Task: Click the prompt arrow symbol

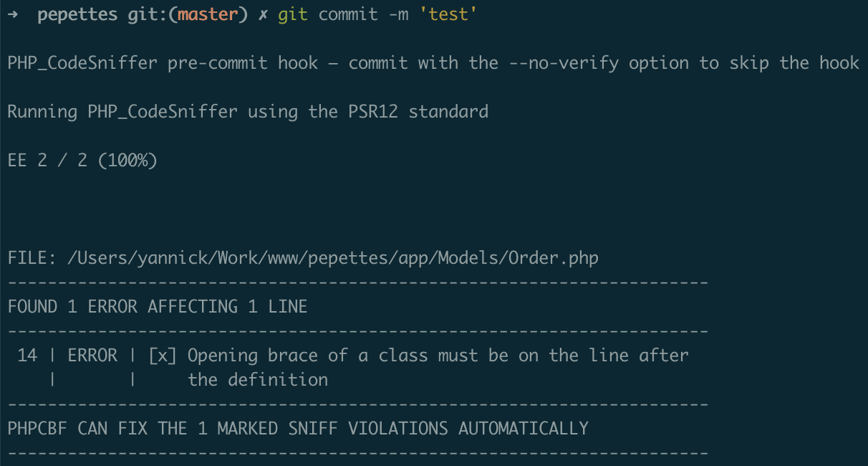Action: (12, 14)
